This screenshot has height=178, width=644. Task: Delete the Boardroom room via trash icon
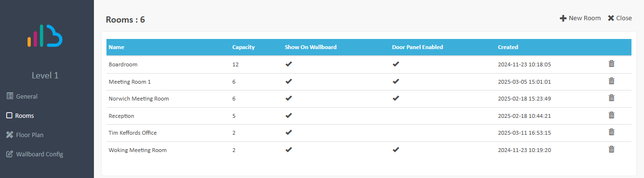coord(611,64)
